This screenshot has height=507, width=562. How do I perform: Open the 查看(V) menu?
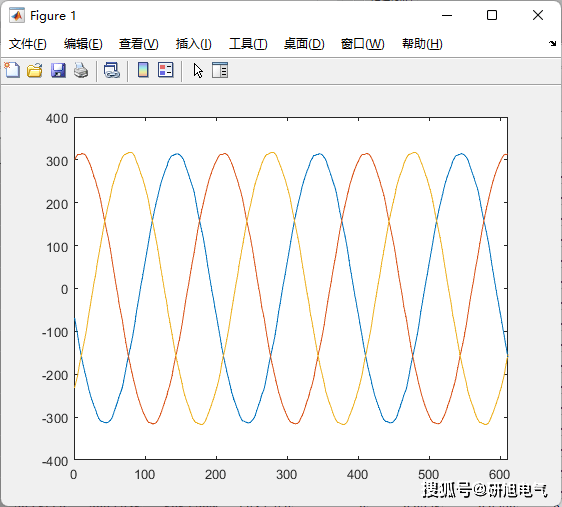139,44
